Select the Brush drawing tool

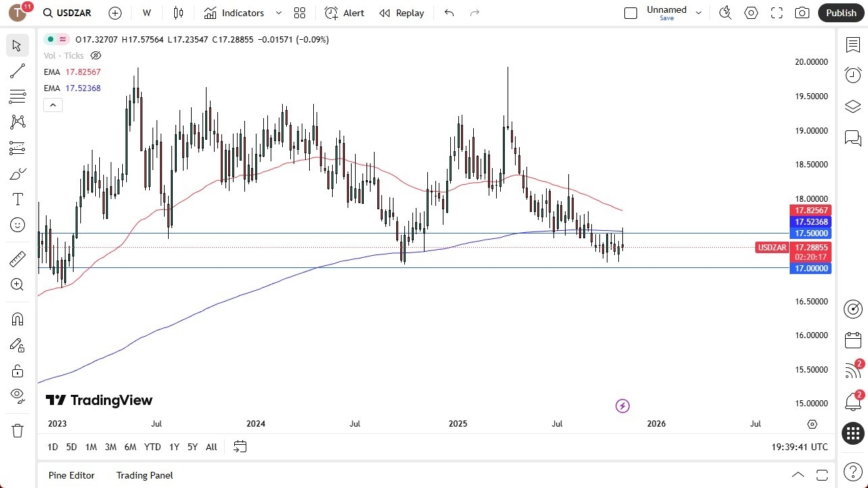(x=18, y=173)
